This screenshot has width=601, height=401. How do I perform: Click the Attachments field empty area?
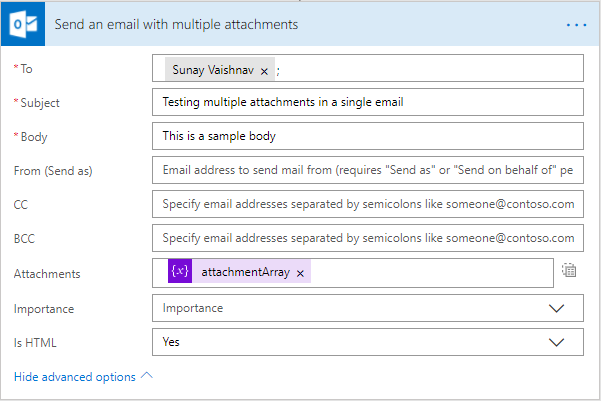(x=430, y=272)
